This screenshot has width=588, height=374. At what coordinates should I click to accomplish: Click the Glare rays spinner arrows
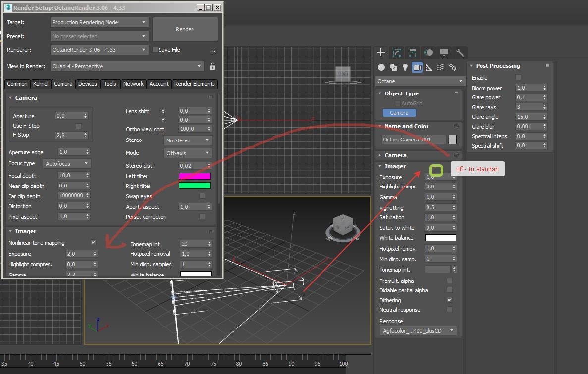click(x=544, y=107)
